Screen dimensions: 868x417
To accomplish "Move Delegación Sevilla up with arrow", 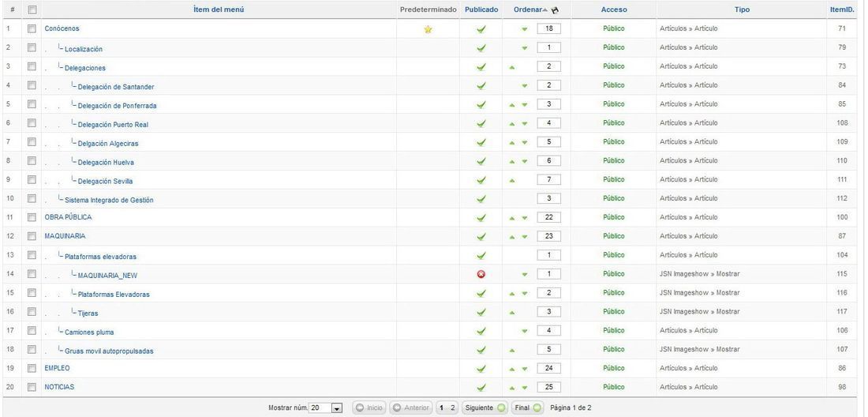I will pyautogui.click(x=512, y=180).
